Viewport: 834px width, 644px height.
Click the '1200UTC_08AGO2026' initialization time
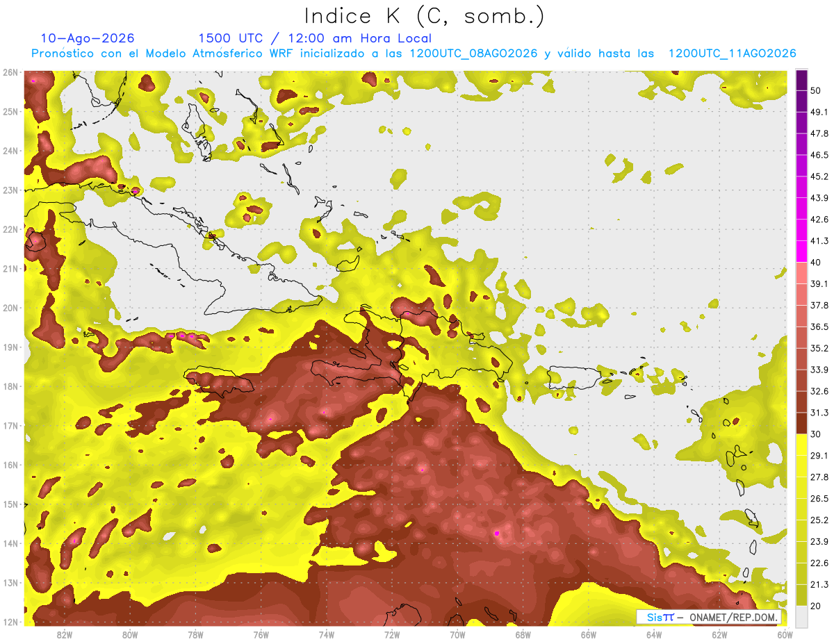(473, 53)
